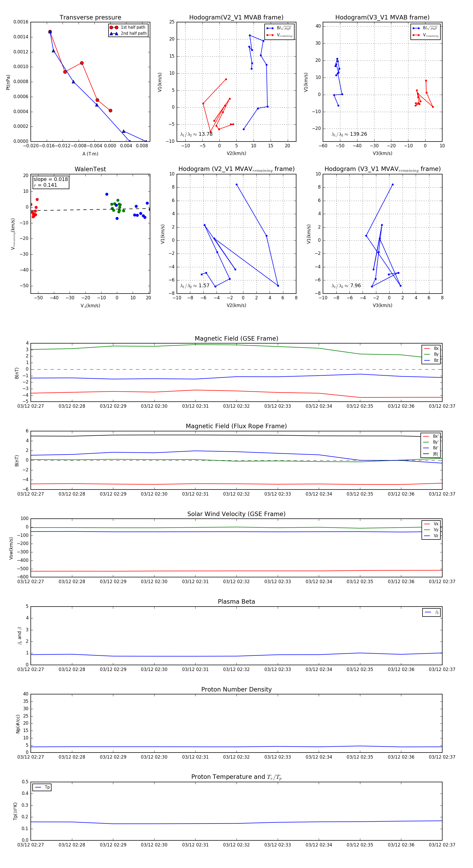Viewport: 473px width, 868px height.
Task: Click the "Vsw(km/s)" y-axis label
Action: point(11,548)
